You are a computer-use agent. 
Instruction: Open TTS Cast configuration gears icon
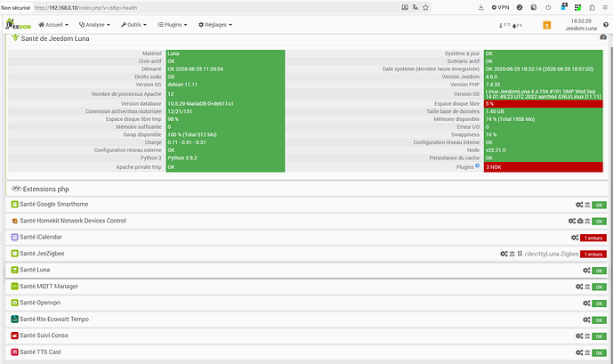(579, 352)
